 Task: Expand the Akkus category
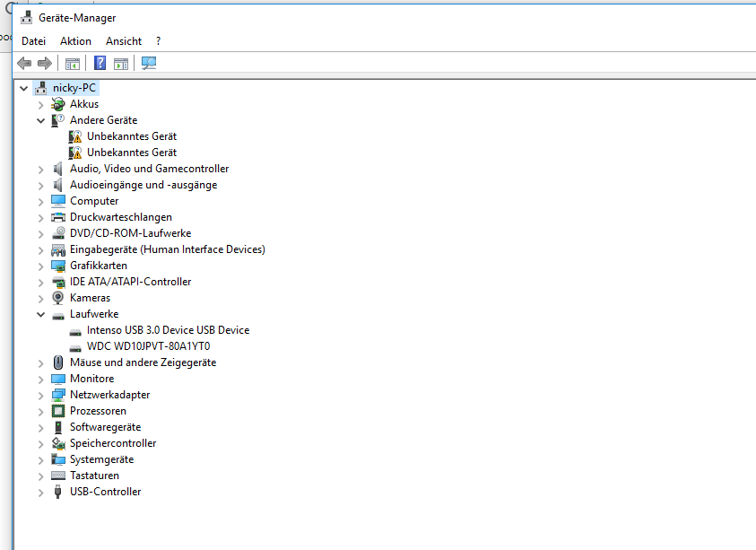(x=40, y=105)
